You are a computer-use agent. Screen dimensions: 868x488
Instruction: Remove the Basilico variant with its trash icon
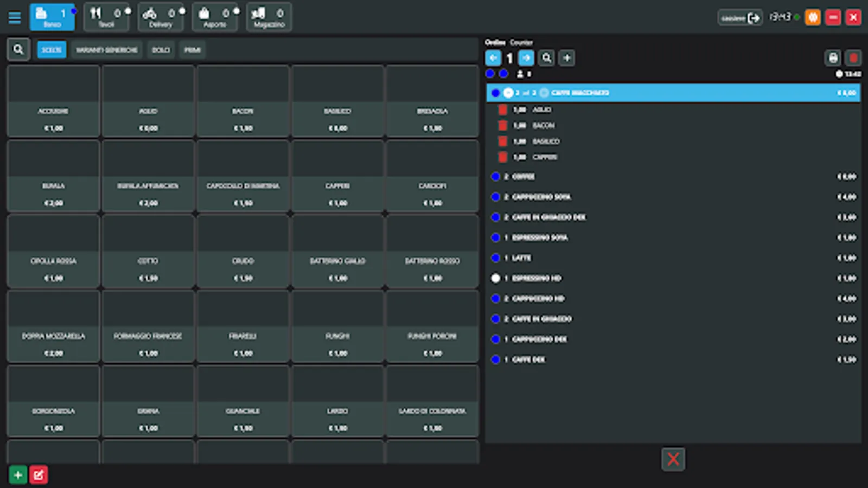click(503, 141)
